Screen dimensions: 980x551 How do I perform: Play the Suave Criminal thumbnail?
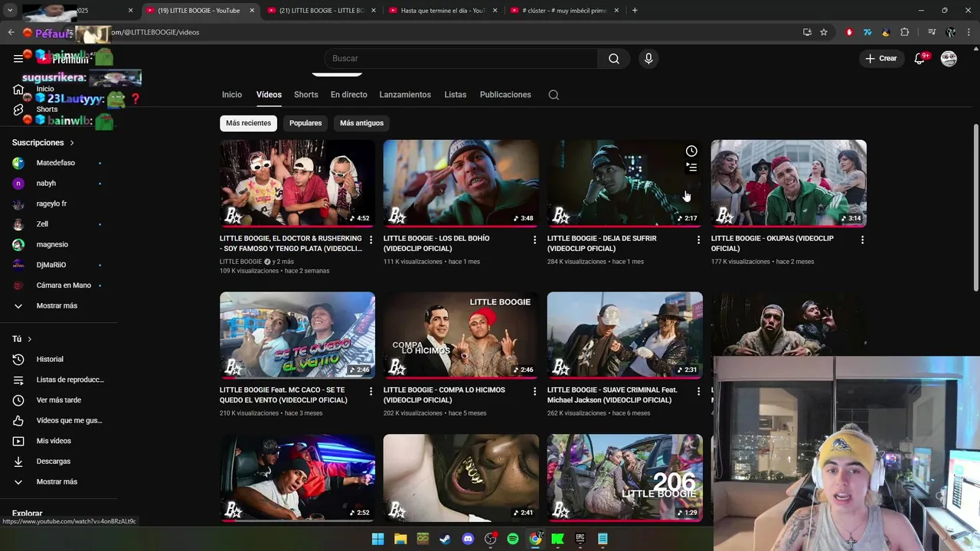click(625, 334)
